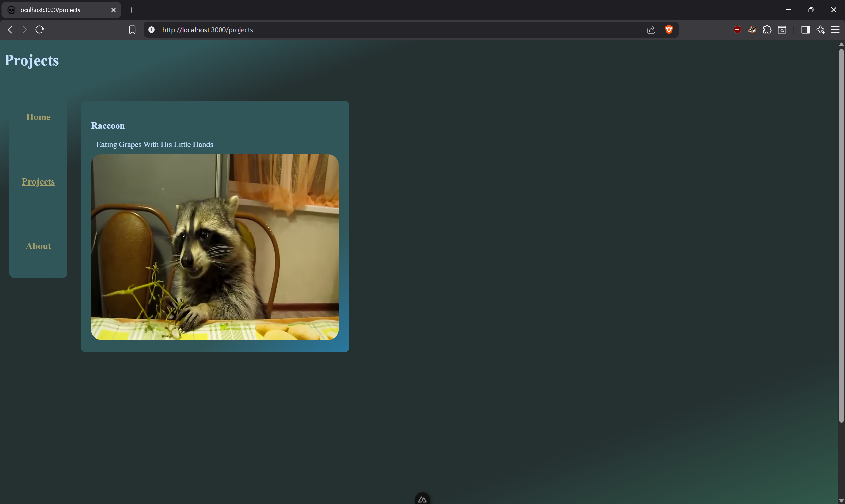Open Nuxt DevTools icon at bottom

pyautogui.click(x=422, y=499)
